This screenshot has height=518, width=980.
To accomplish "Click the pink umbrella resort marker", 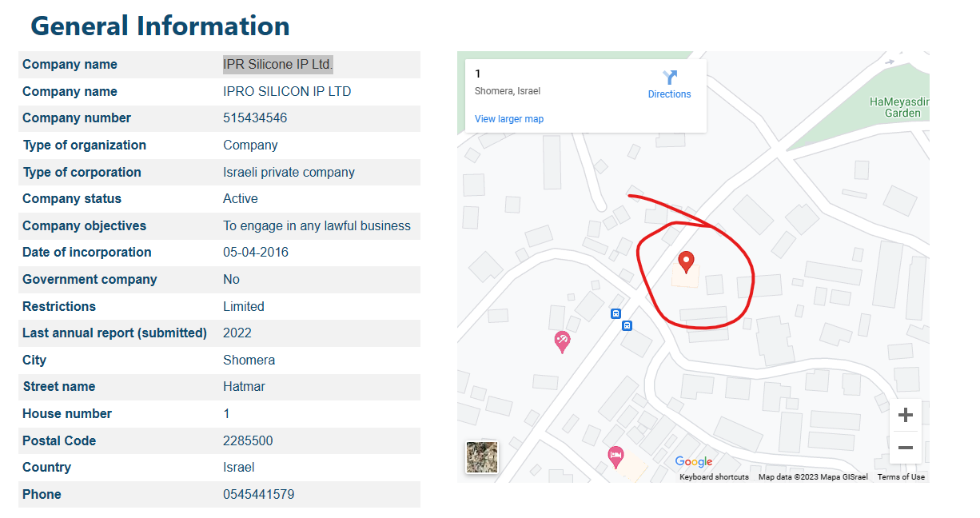I will point(563,341).
